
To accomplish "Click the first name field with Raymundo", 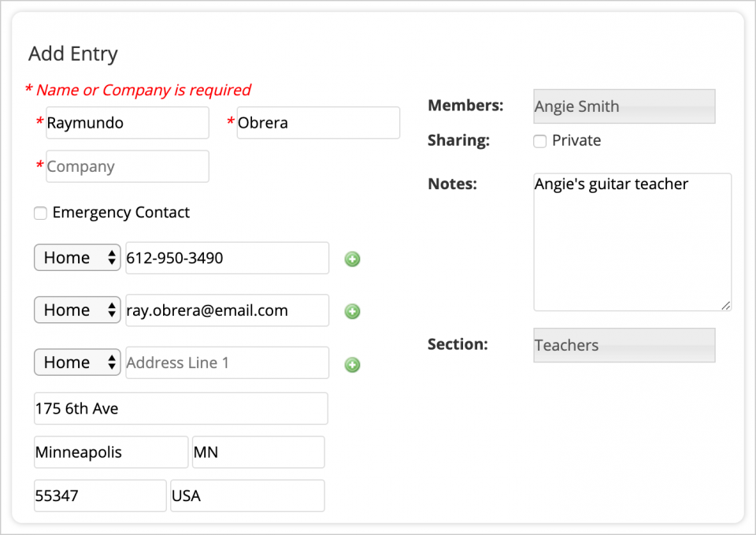I will coord(128,123).
